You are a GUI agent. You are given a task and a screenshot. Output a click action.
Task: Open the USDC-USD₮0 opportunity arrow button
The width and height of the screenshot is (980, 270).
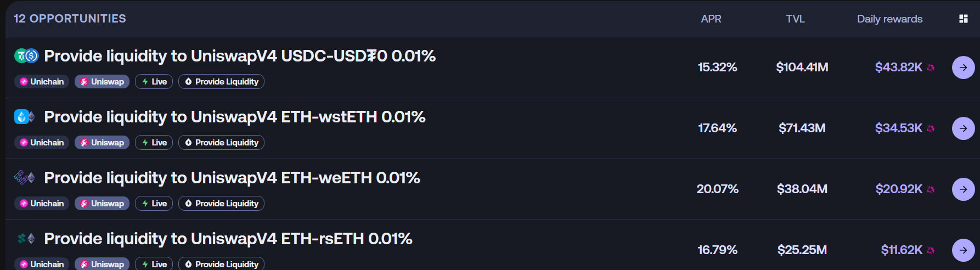click(963, 67)
